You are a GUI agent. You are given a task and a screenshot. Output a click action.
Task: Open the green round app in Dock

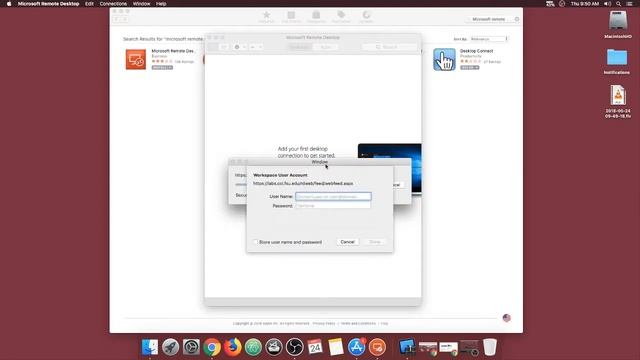click(253, 347)
